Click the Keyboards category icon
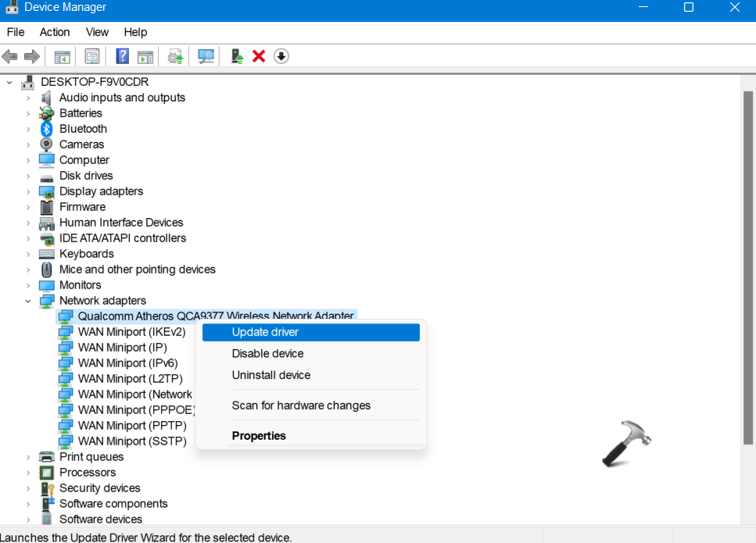The image size is (756, 543). click(x=46, y=254)
